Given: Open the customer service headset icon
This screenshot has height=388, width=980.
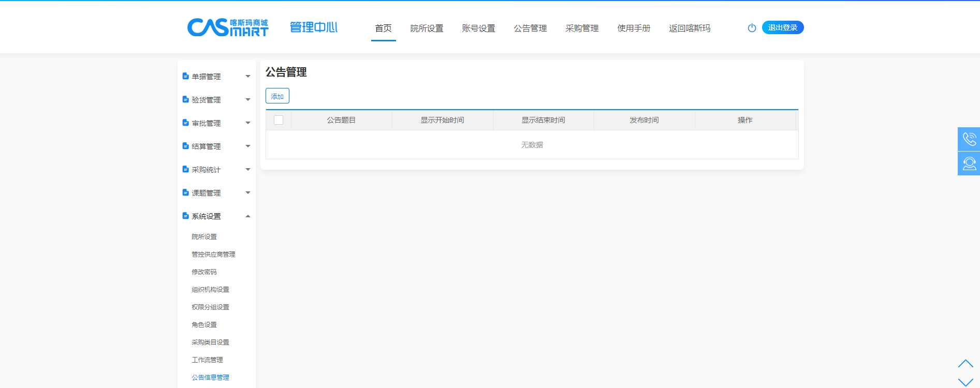Looking at the screenshot, I should tap(969, 163).
